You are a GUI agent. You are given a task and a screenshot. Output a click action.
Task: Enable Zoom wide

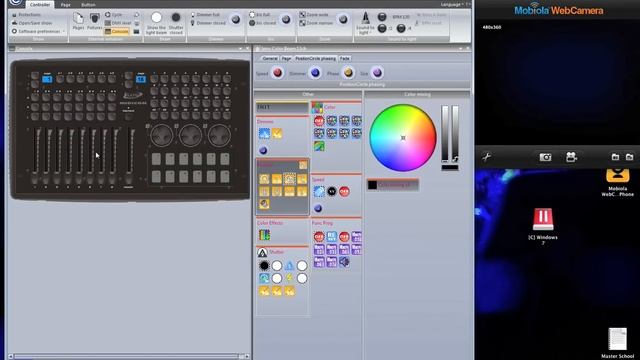(x=314, y=15)
